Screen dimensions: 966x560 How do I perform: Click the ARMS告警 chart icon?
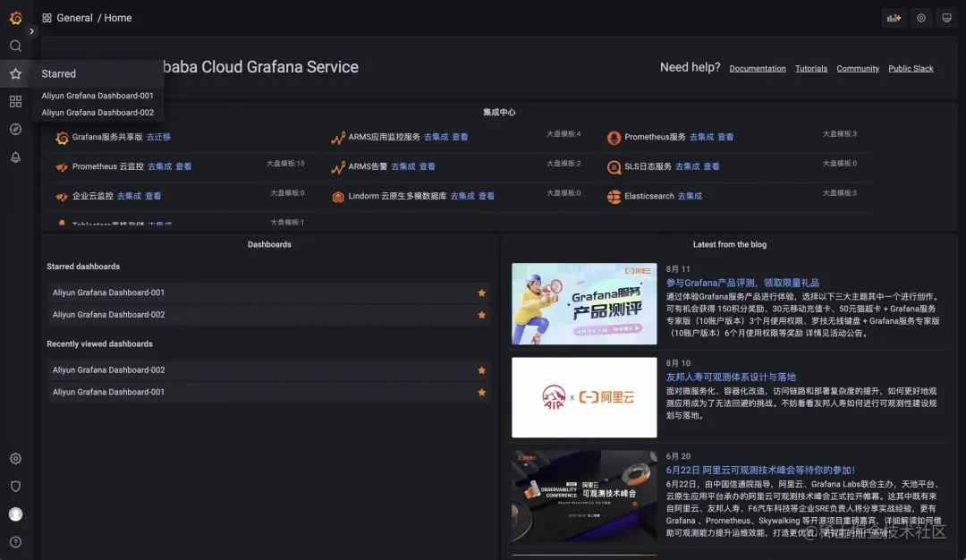337,167
